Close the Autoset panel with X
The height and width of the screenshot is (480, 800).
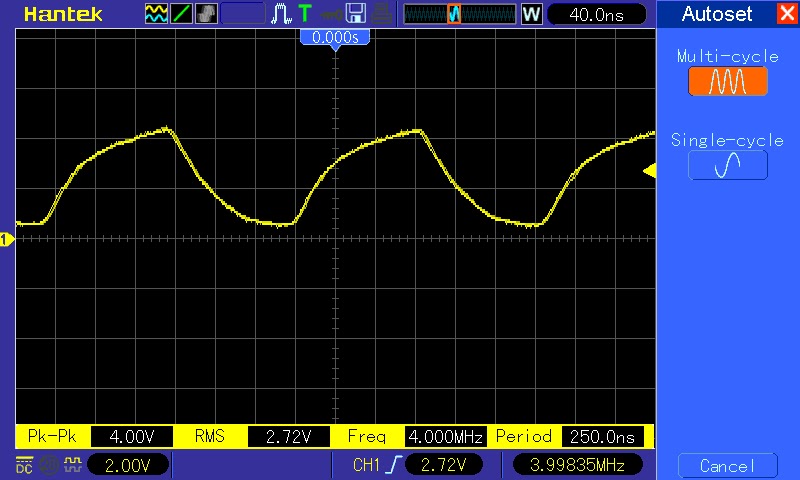787,14
